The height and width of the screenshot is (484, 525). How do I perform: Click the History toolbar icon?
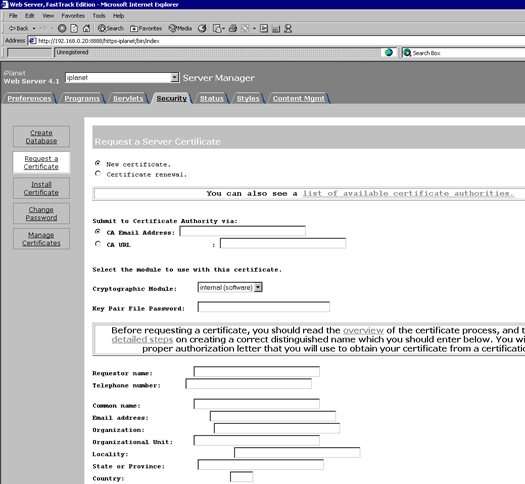coord(202,28)
